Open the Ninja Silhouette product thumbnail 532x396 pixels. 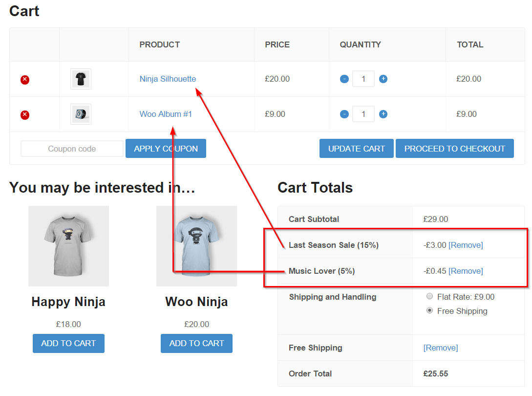point(81,78)
